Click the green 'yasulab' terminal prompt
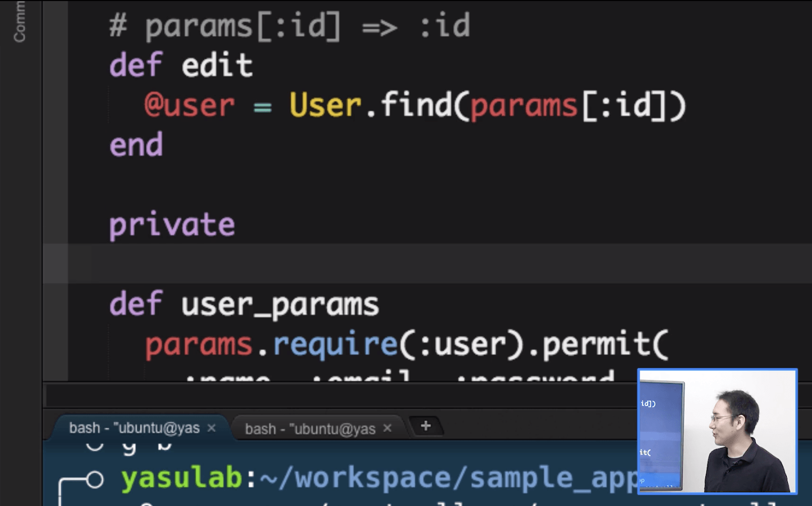This screenshot has height=506, width=812. tap(181, 478)
